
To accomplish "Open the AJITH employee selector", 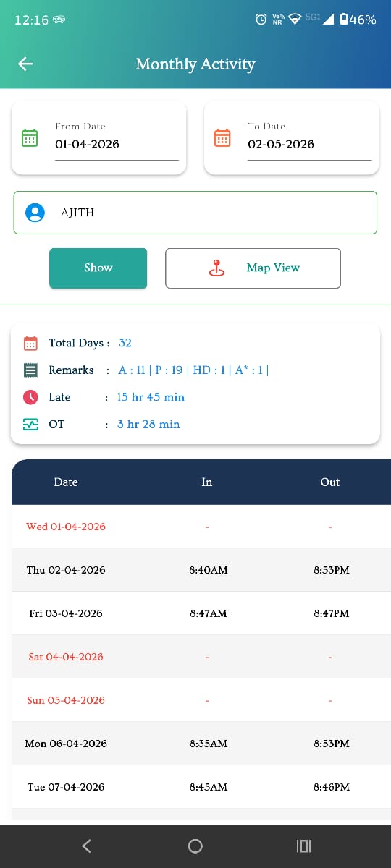I will tap(195, 213).
